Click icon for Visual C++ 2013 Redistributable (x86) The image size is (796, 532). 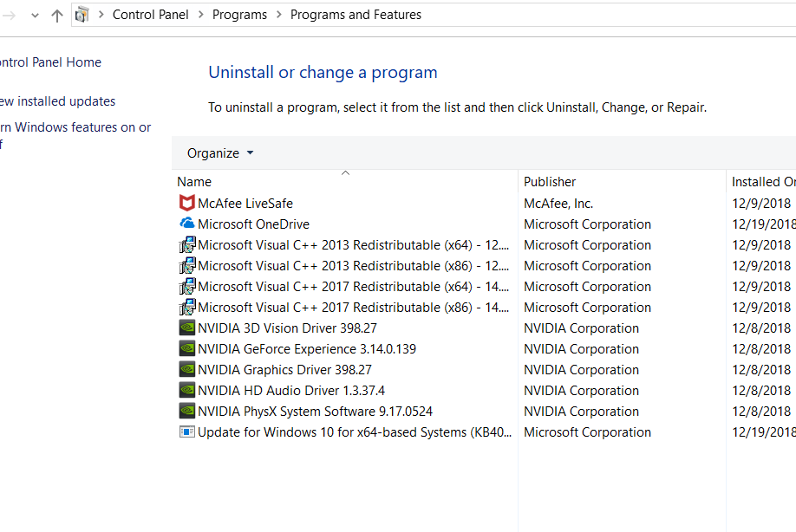(186, 266)
